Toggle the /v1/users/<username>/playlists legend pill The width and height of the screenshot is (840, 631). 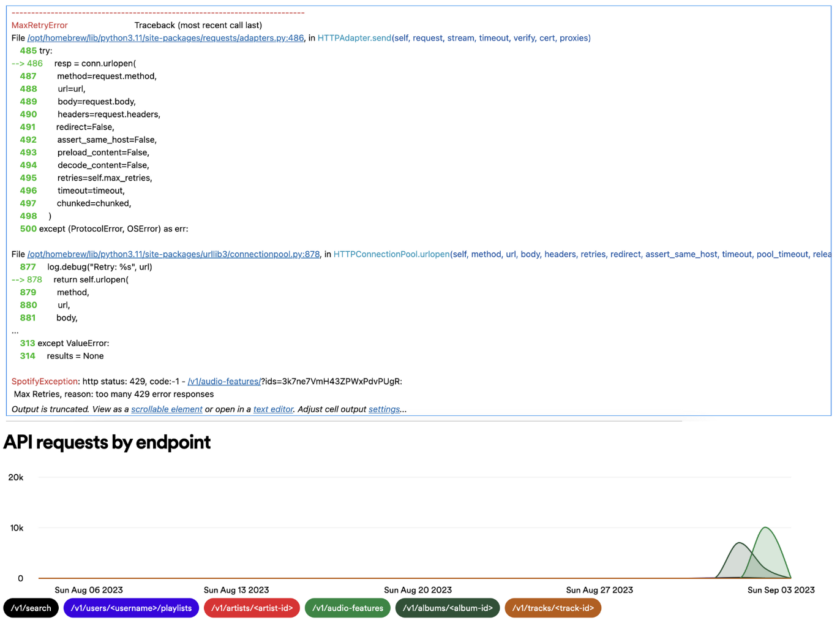[131, 608]
